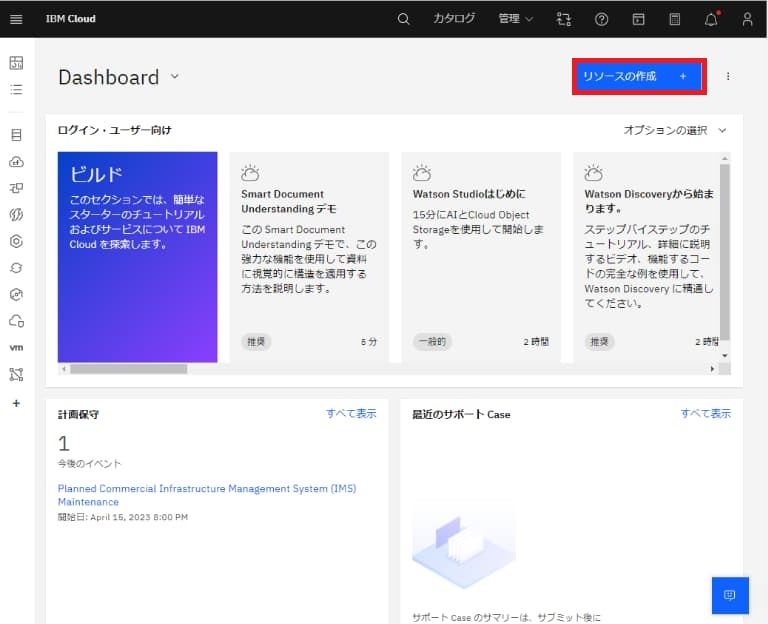Open the help question mark icon
The height and width of the screenshot is (624, 768).
tap(601, 19)
